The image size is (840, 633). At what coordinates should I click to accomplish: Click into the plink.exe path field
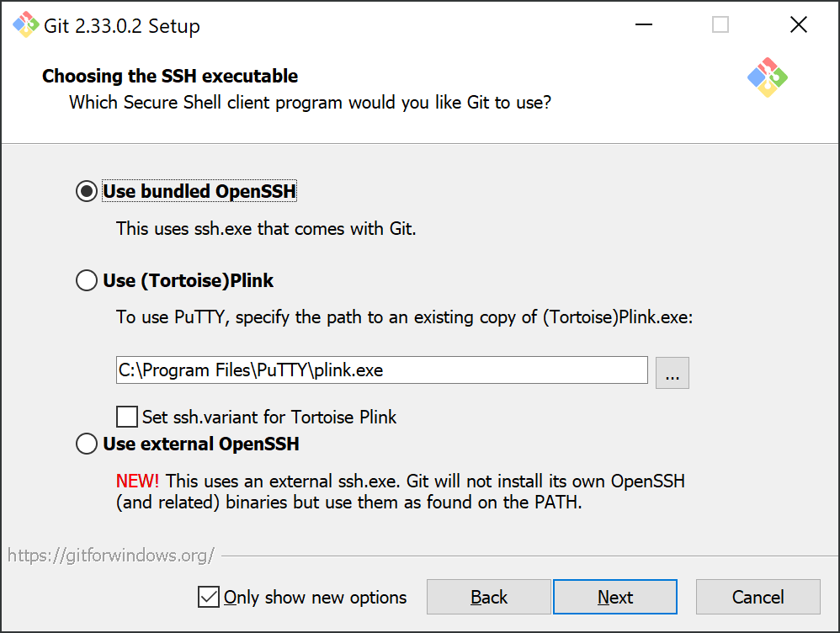(382, 370)
